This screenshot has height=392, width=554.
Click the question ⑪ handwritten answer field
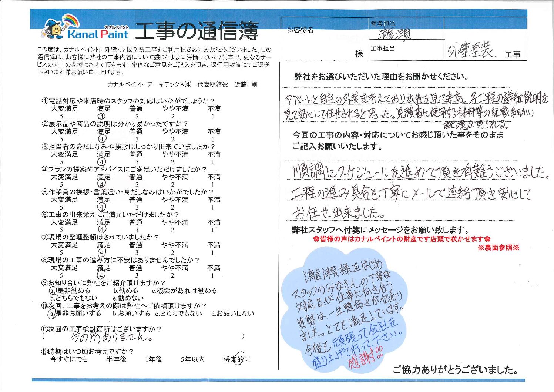[x=142, y=337]
